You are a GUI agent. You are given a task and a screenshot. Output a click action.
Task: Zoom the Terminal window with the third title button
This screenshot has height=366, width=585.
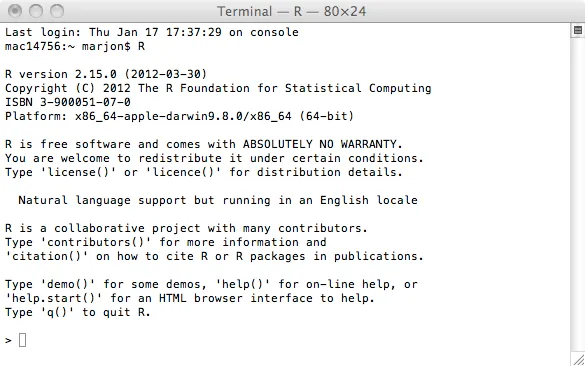point(57,11)
